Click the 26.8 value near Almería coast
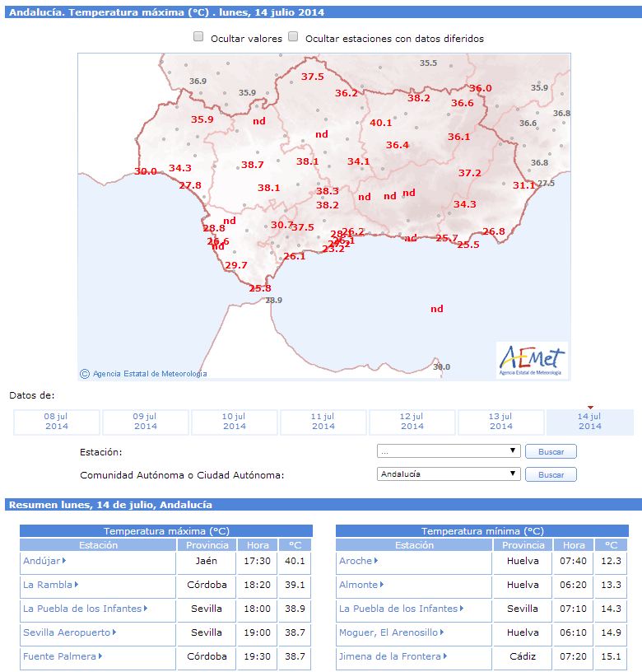This screenshot has height=672, width=642. click(494, 232)
